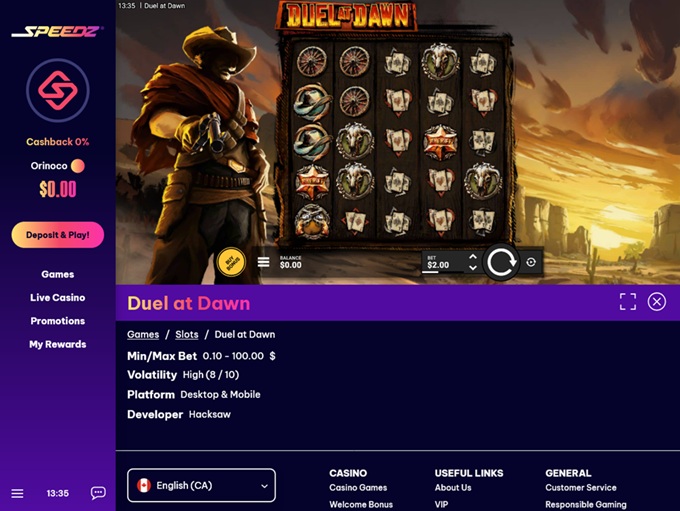Click the Speedz brand logo
The image size is (680, 511).
pyautogui.click(x=58, y=32)
